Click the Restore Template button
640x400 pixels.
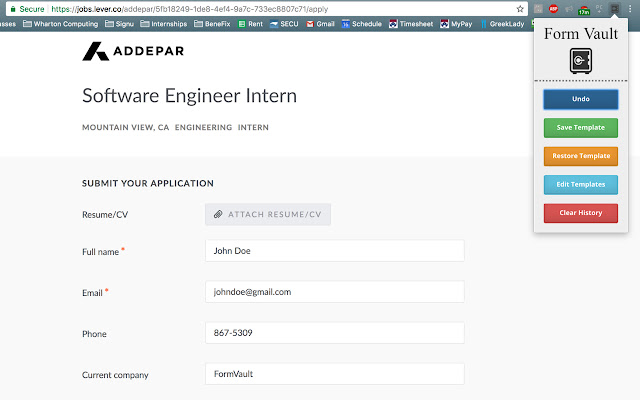point(580,156)
